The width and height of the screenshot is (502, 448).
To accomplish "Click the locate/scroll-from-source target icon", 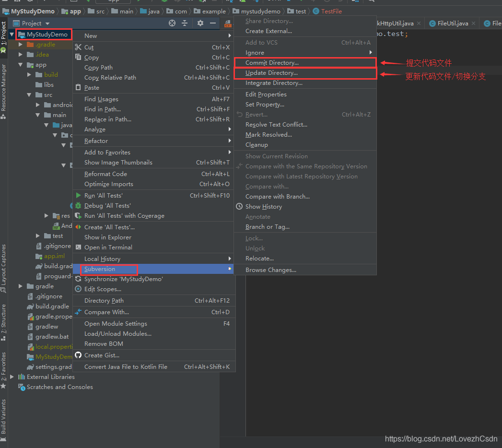I will pos(172,23).
